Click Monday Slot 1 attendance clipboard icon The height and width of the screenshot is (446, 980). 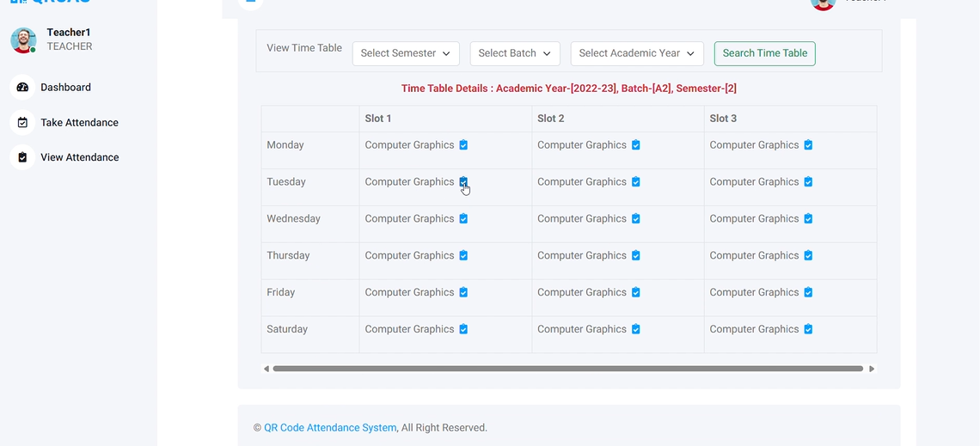point(463,145)
